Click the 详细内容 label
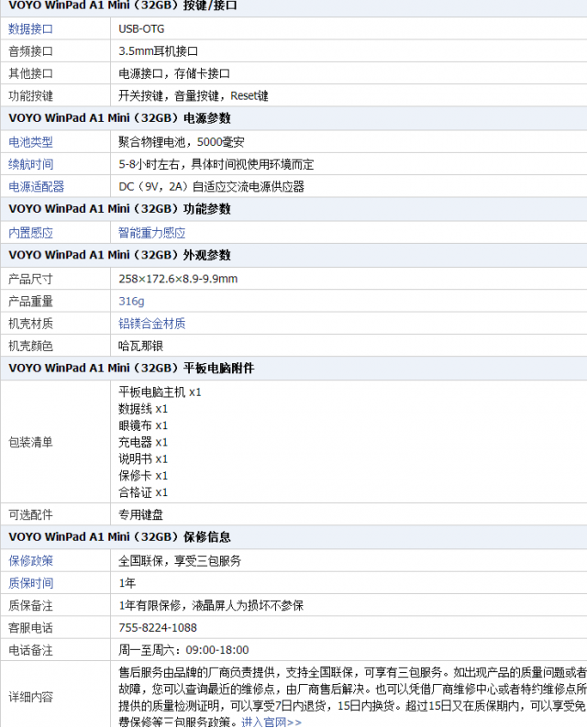This screenshot has width=587, height=728. (30, 697)
